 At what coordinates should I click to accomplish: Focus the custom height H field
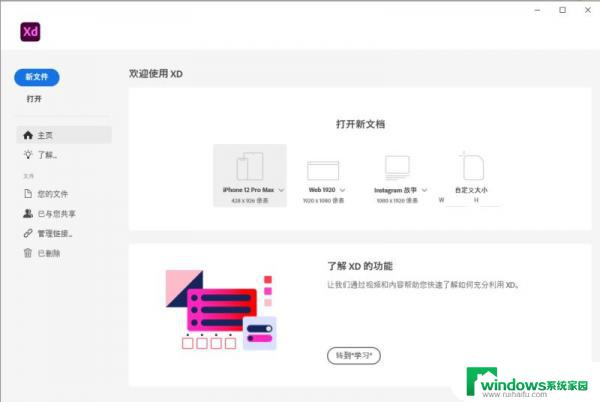[490, 200]
